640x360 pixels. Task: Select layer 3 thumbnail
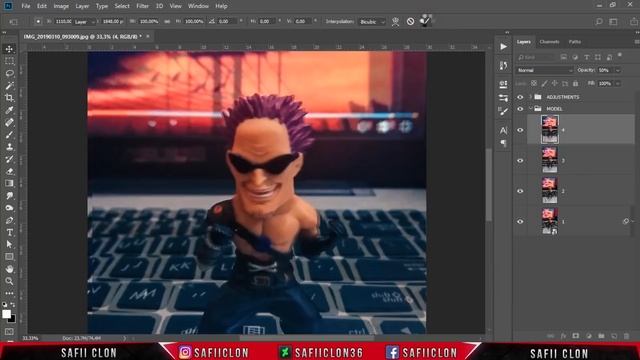click(x=550, y=160)
